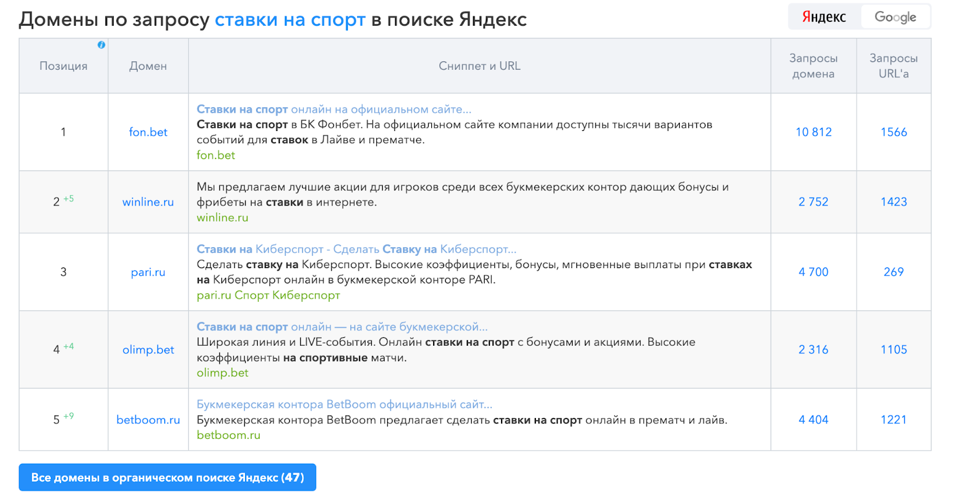Open domain queries count 2 316
The image size is (980, 503).
[x=813, y=350]
